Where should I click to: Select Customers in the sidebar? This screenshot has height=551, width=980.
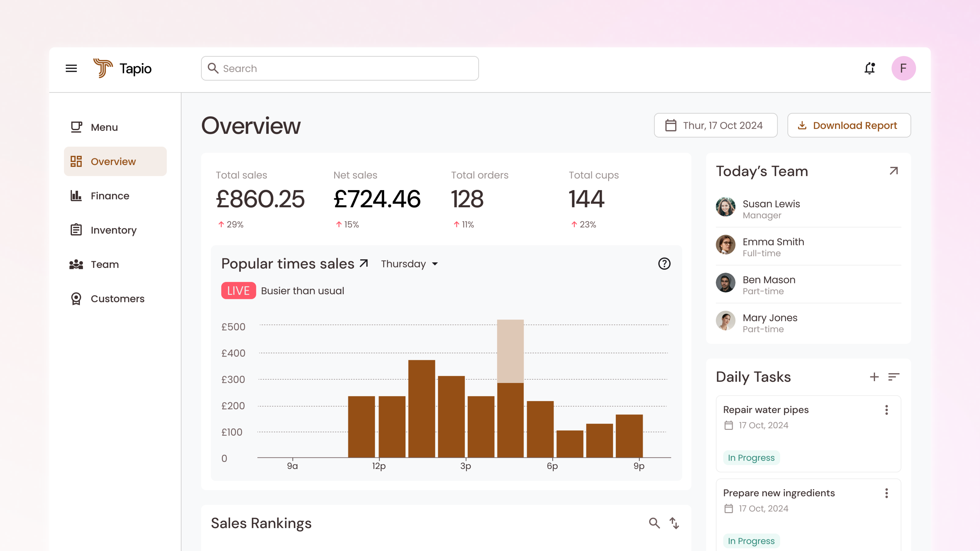click(x=117, y=299)
